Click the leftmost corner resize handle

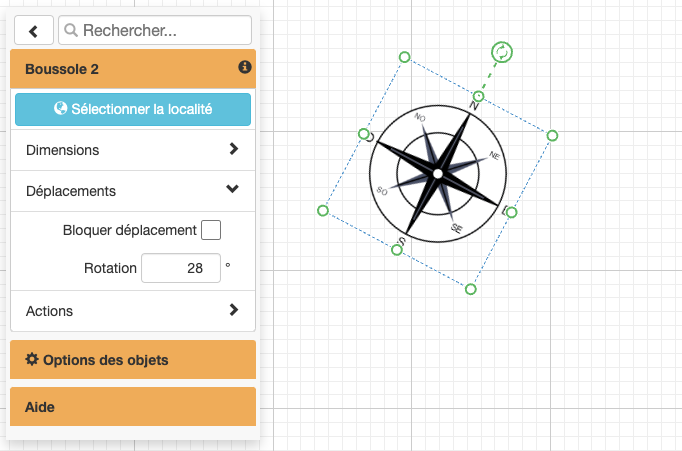coord(323,210)
